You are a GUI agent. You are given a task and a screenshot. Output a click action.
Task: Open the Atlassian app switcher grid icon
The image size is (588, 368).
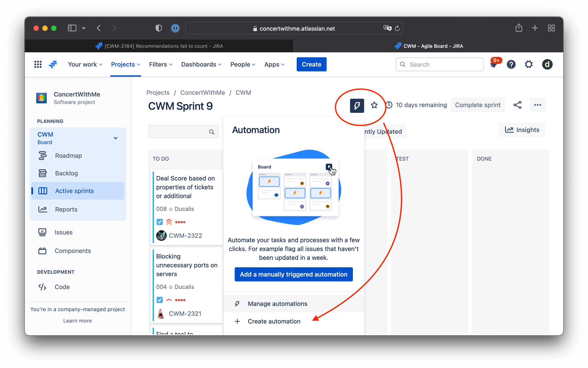click(38, 64)
